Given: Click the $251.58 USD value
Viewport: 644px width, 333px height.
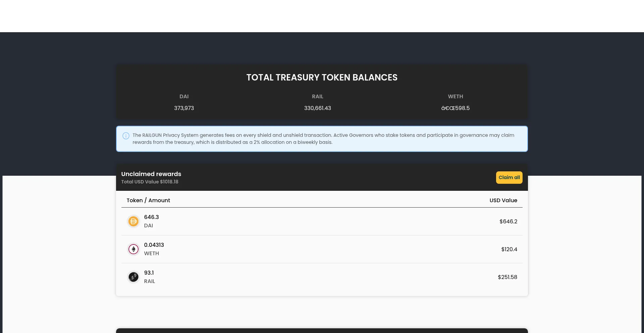Looking at the screenshot, I should 507,277.
